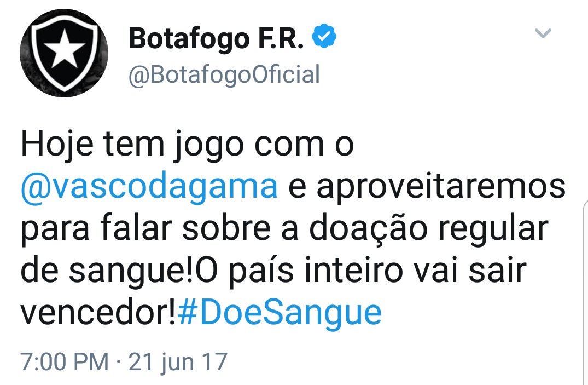This screenshot has height=385, width=588.
Task: Click the line 'Hoje tem jogo com o'
Action: (x=187, y=145)
